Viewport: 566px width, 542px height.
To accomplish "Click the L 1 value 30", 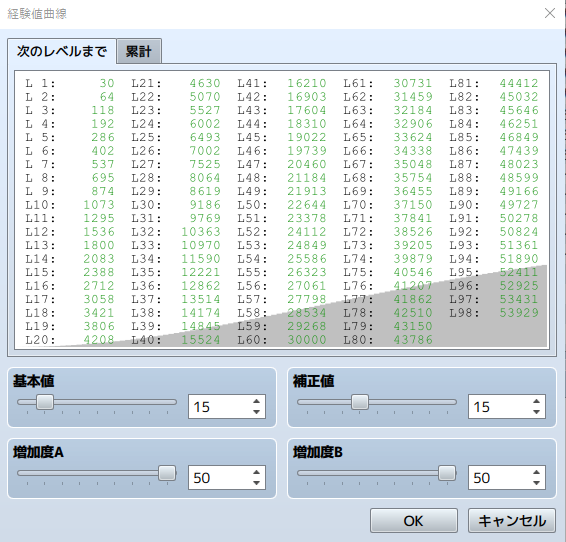I will pyautogui.click(x=107, y=83).
